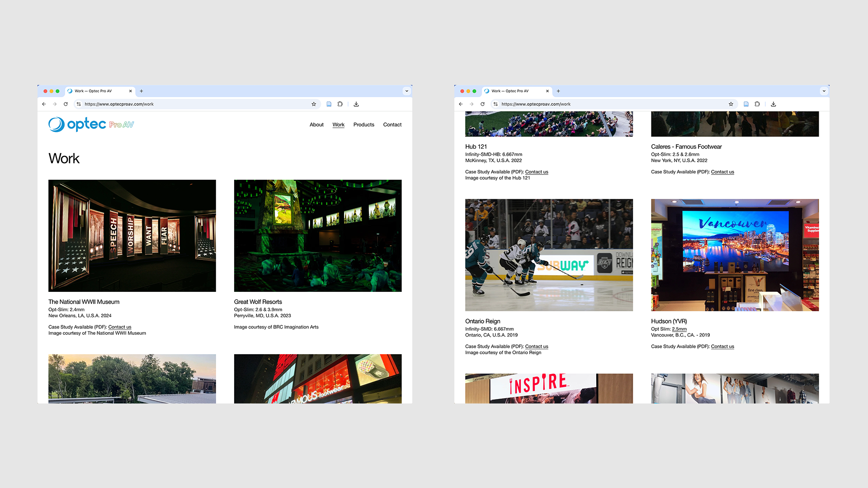
Task: Close the Work tab in left window
Action: (131, 91)
